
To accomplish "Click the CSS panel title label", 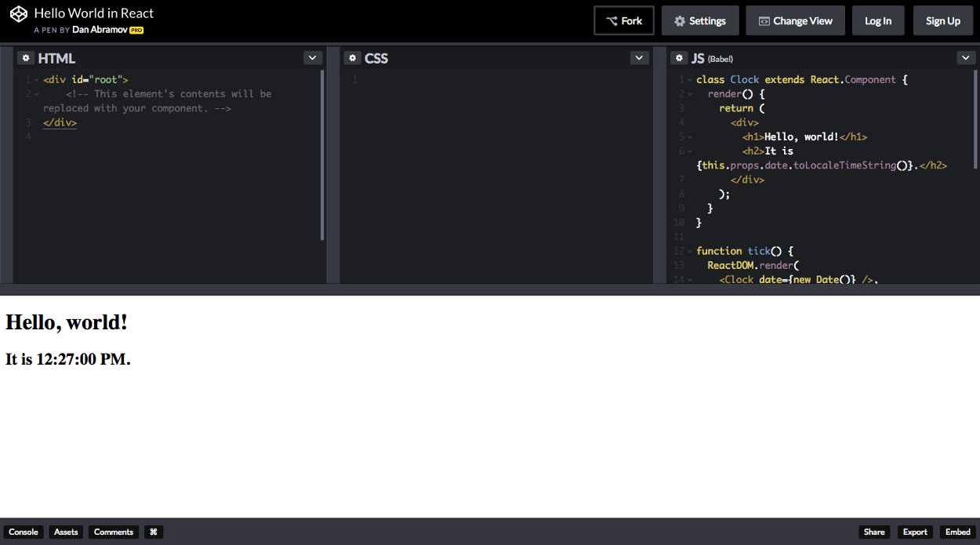I will click(376, 58).
